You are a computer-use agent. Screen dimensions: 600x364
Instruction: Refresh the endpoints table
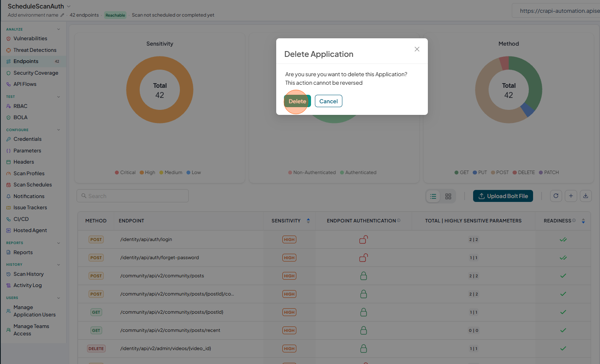click(x=556, y=196)
